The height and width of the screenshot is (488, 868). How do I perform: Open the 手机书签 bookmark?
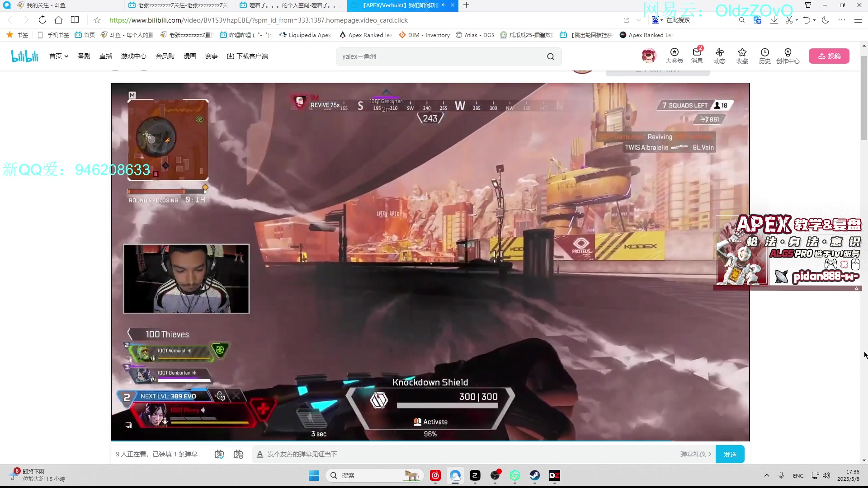54,35
